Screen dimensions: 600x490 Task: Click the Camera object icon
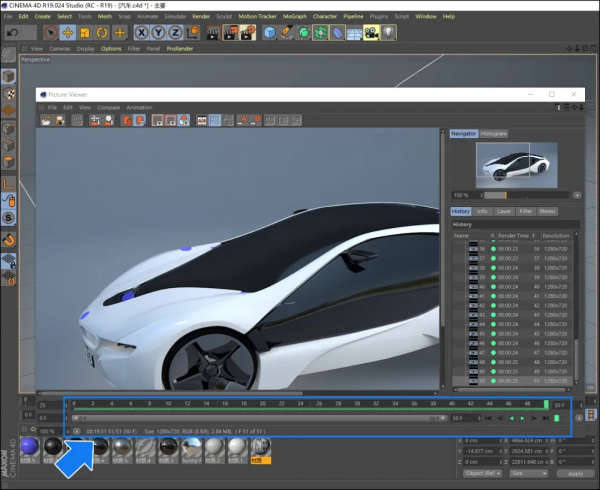coord(371,33)
